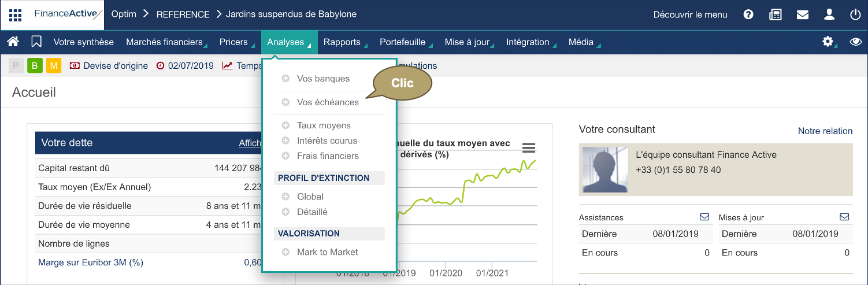Expand the Intégration menu
The width and height of the screenshot is (868, 285).
pyautogui.click(x=531, y=42)
